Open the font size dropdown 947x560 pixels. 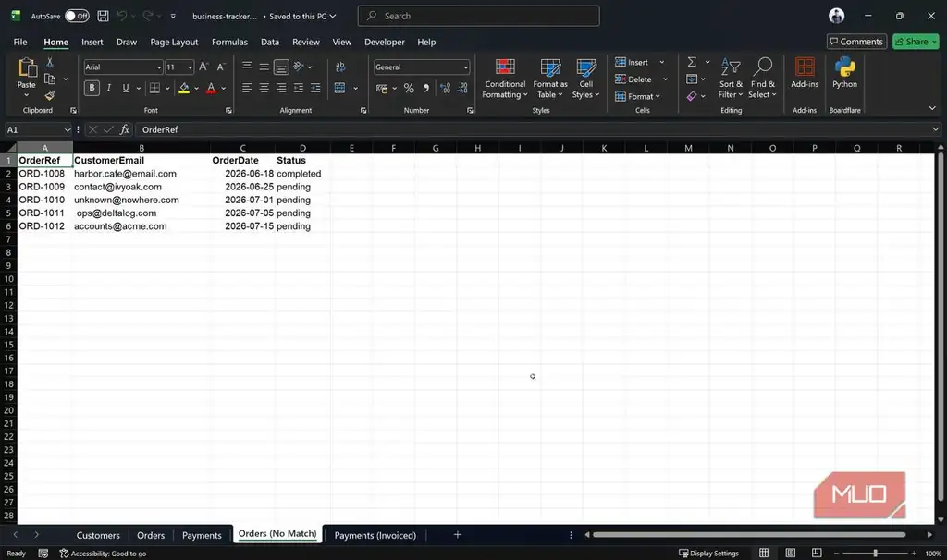click(x=190, y=67)
